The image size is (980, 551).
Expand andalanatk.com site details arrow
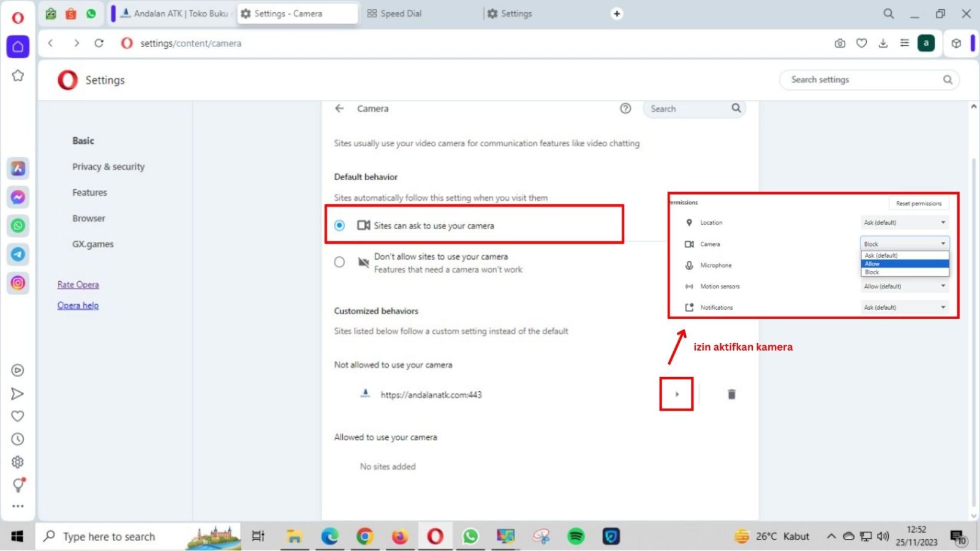click(677, 394)
